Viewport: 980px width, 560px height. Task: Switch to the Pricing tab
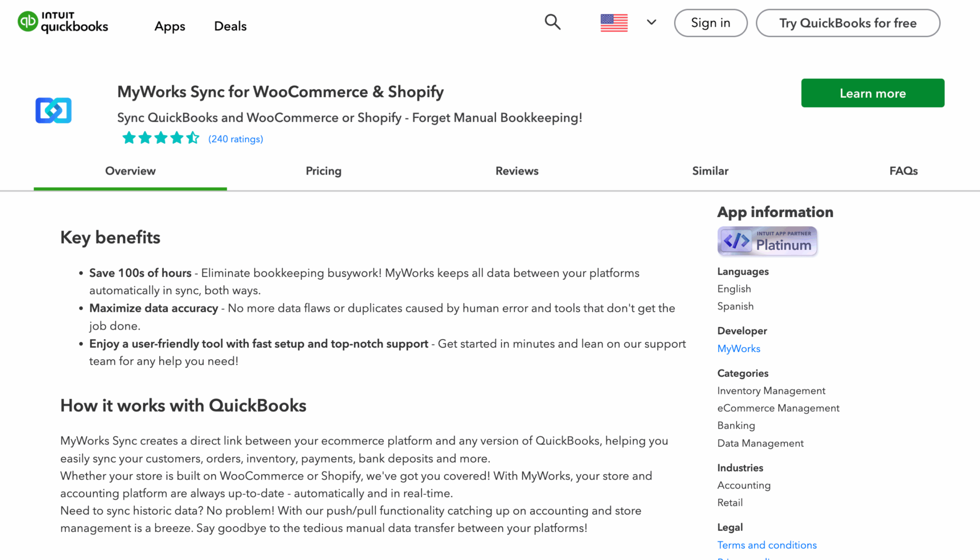pos(323,171)
